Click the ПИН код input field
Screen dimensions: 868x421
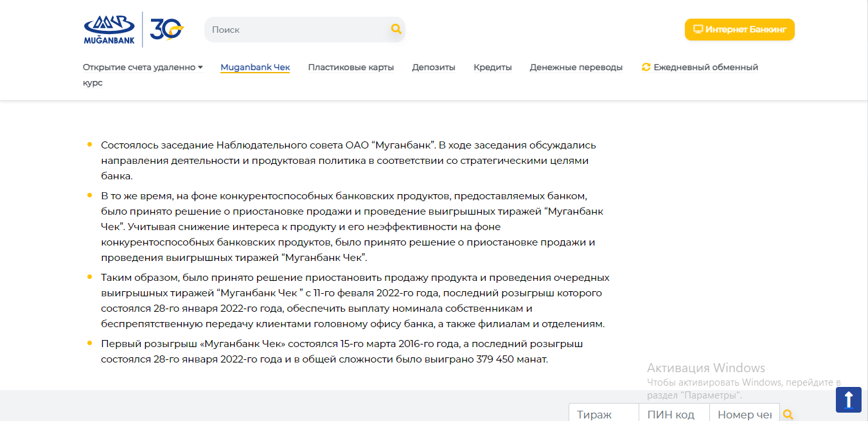pos(673,414)
